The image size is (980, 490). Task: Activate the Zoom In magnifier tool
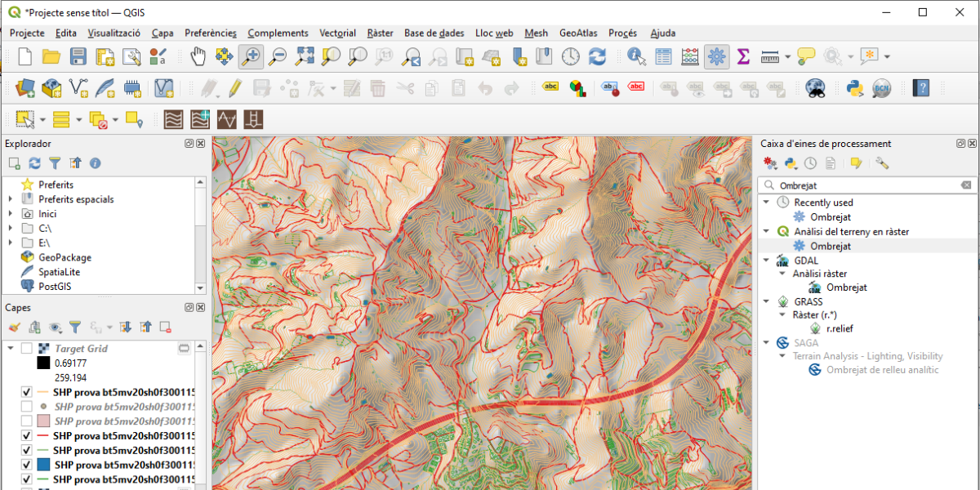[251, 56]
